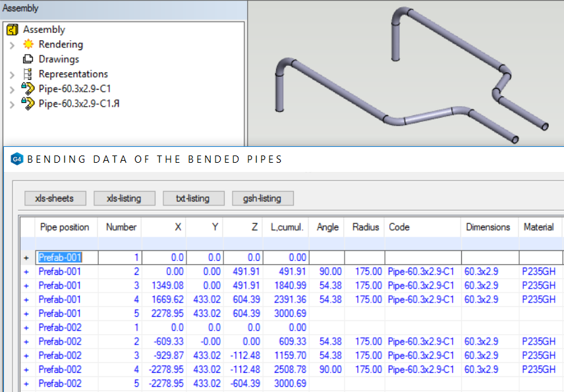
Task: Click the G4 logo in dialog title
Action: point(18,159)
